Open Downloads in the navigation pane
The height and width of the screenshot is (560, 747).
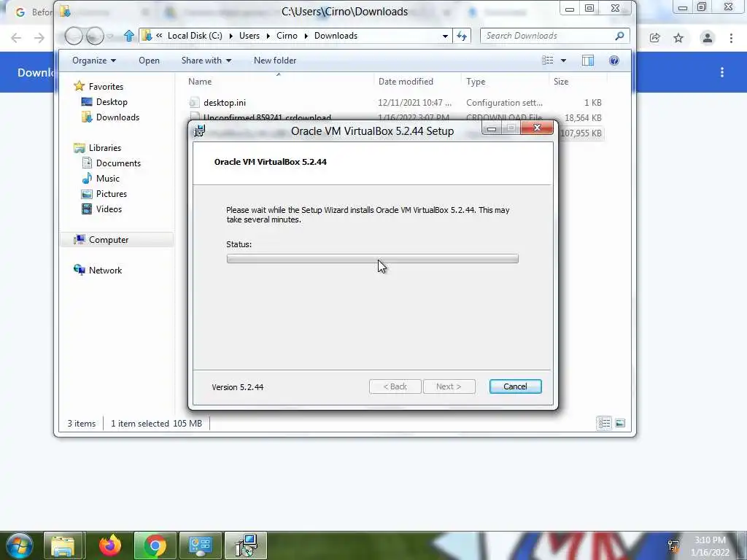coord(111,117)
